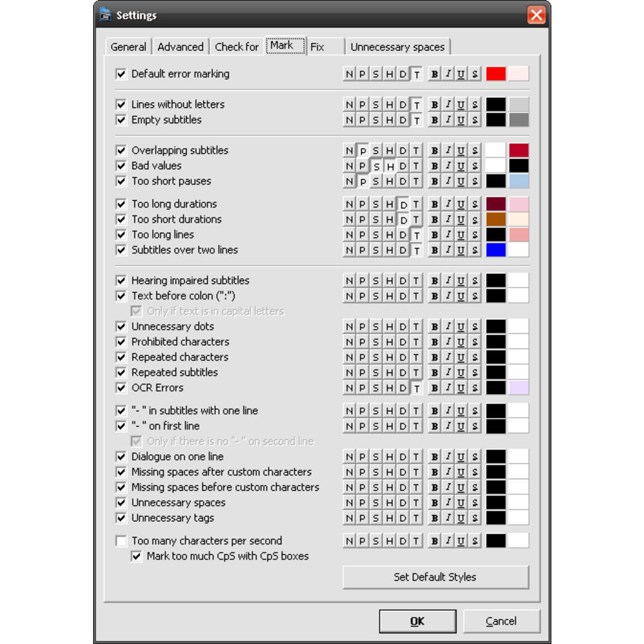Enable Too many characters per second checkbox
This screenshot has height=644, width=644.
[121, 541]
